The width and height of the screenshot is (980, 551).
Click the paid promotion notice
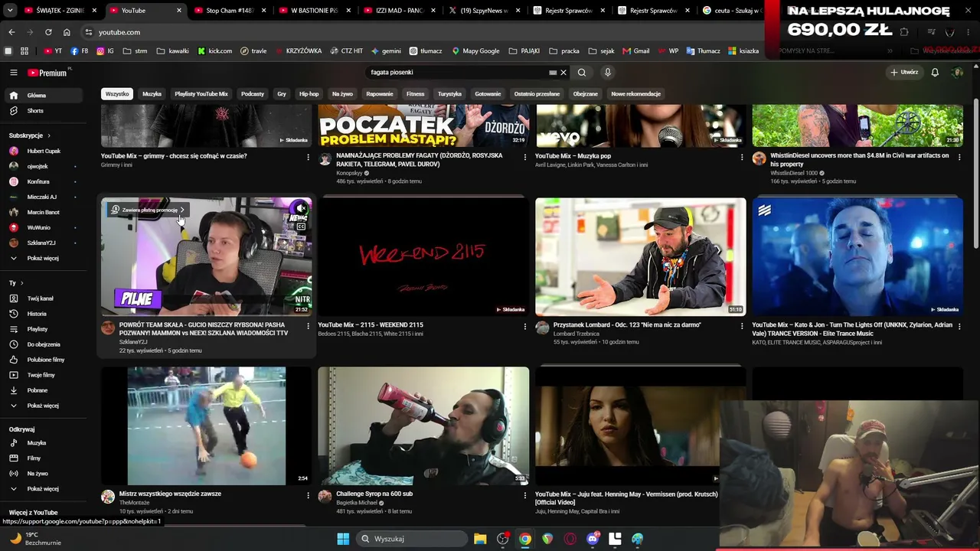click(148, 210)
